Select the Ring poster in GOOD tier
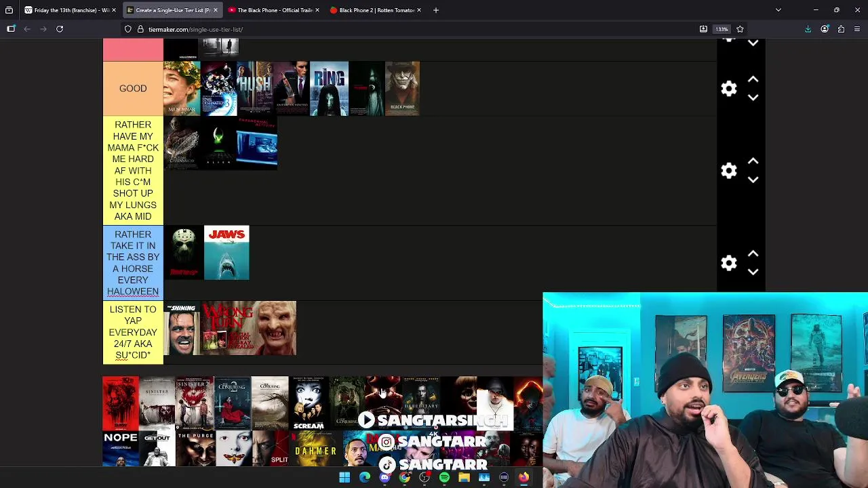Image resolution: width=868 pixels, height=488 pixels. point(329,88)
